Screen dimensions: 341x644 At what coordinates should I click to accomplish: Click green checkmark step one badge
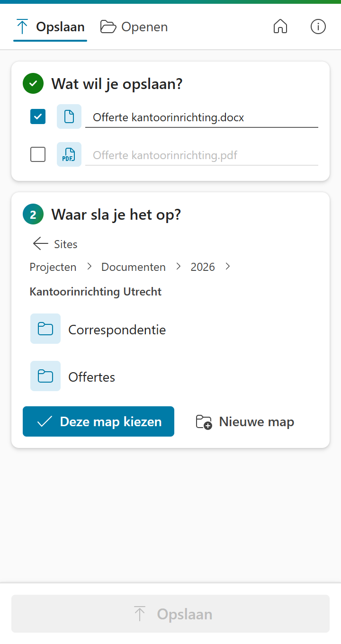point(33,84)
